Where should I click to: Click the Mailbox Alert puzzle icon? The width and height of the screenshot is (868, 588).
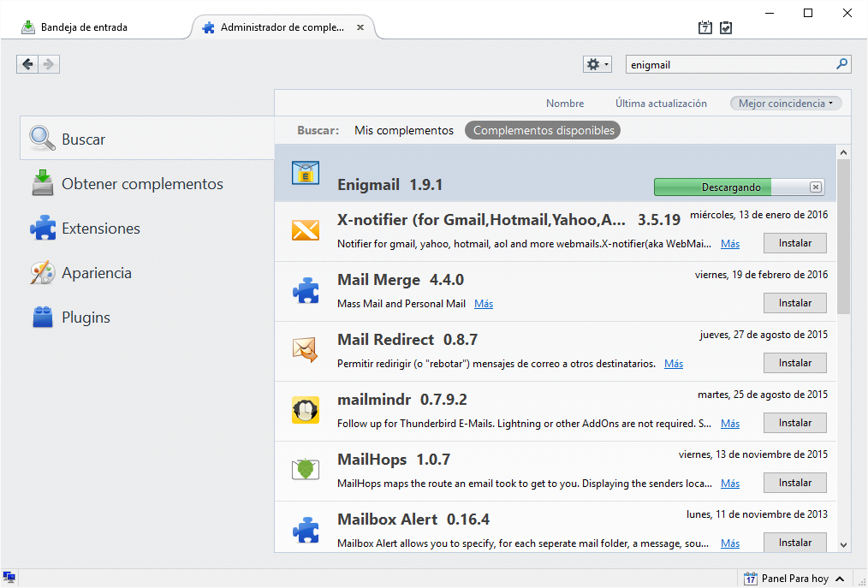click(306, 530)
